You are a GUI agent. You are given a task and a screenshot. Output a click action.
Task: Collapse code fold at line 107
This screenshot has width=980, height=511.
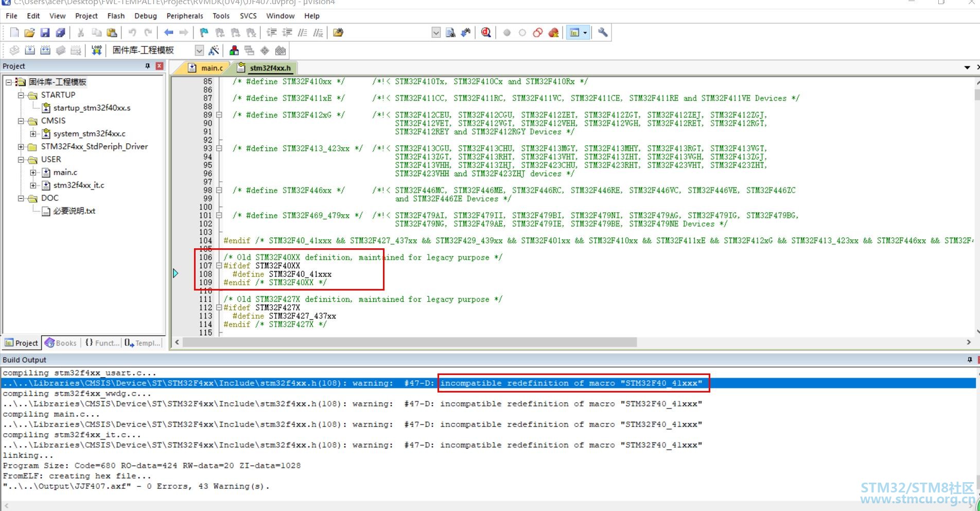219,266
